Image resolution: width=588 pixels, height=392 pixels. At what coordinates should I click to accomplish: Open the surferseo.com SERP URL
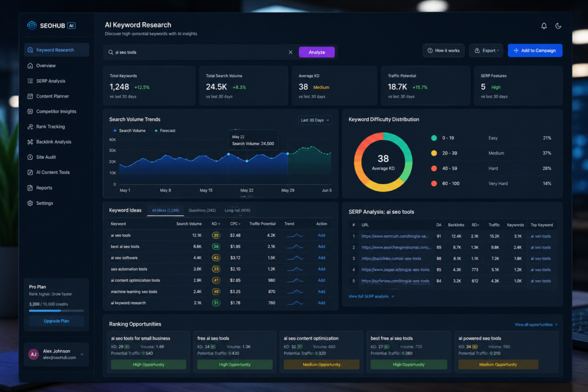click(395, 281)
